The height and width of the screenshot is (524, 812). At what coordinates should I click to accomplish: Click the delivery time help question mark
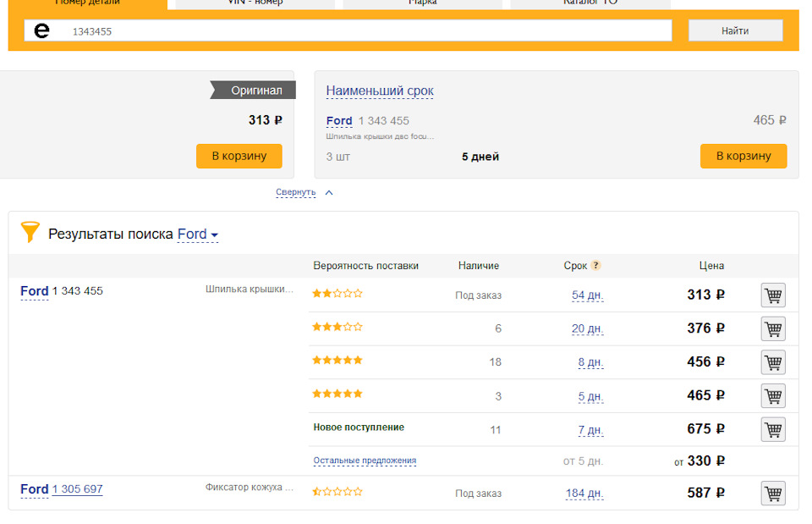coord(595,265)
